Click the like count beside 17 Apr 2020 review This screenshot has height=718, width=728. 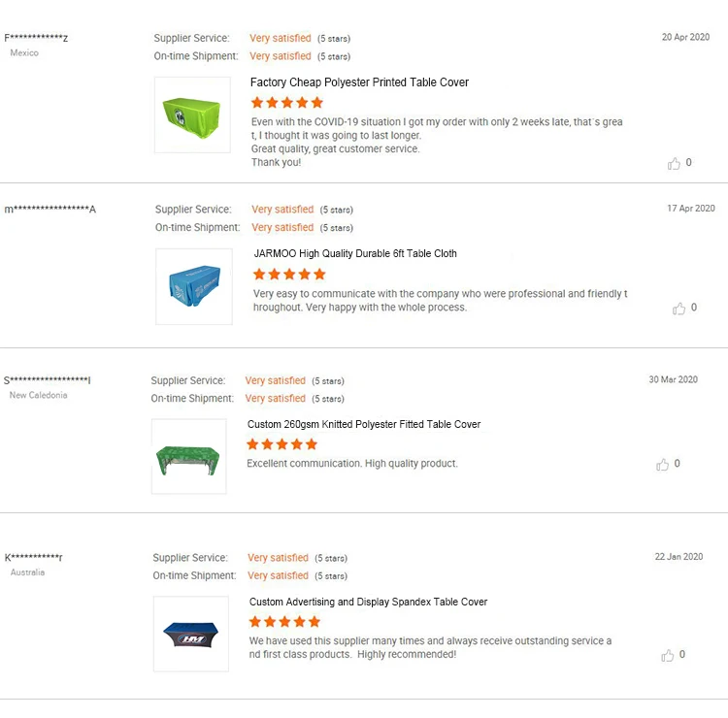tap(693, 308)
